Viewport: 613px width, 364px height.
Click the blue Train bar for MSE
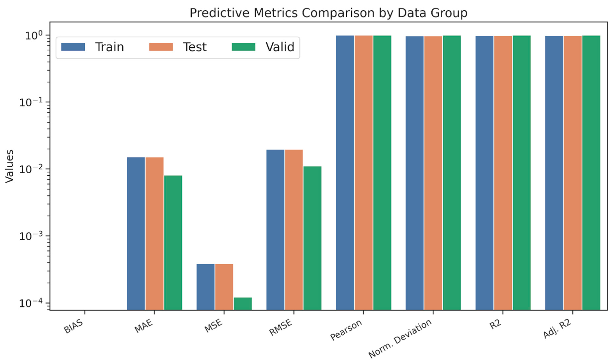tap(205, 287)
